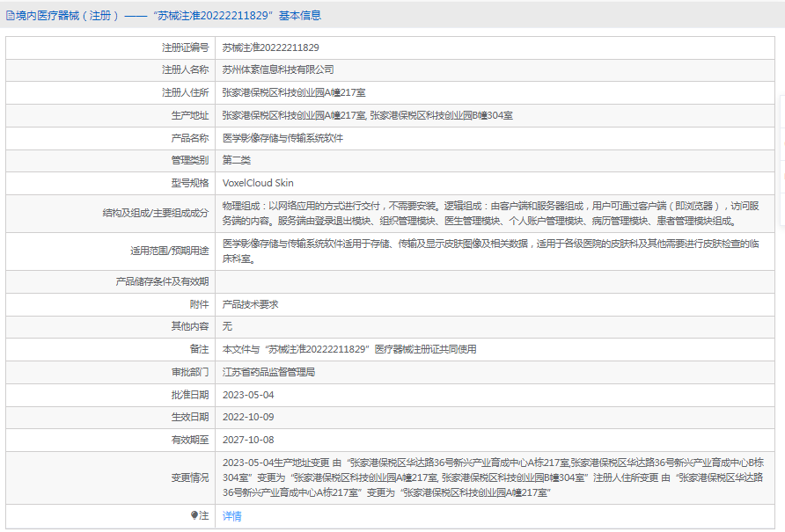This screenshot has width=785, height=532.
Task: Select the intended use text about 皮肤图像
Action: (491, 251)
